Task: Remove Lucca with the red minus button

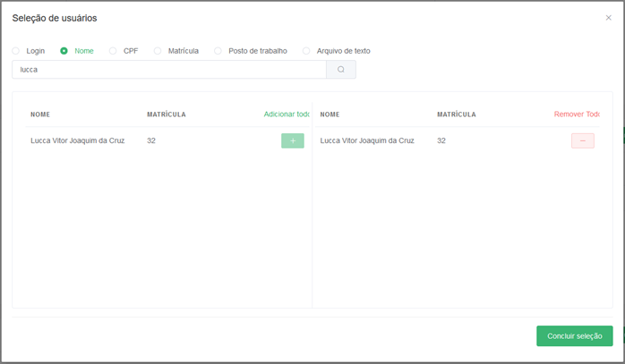Action: click(582, 141)
